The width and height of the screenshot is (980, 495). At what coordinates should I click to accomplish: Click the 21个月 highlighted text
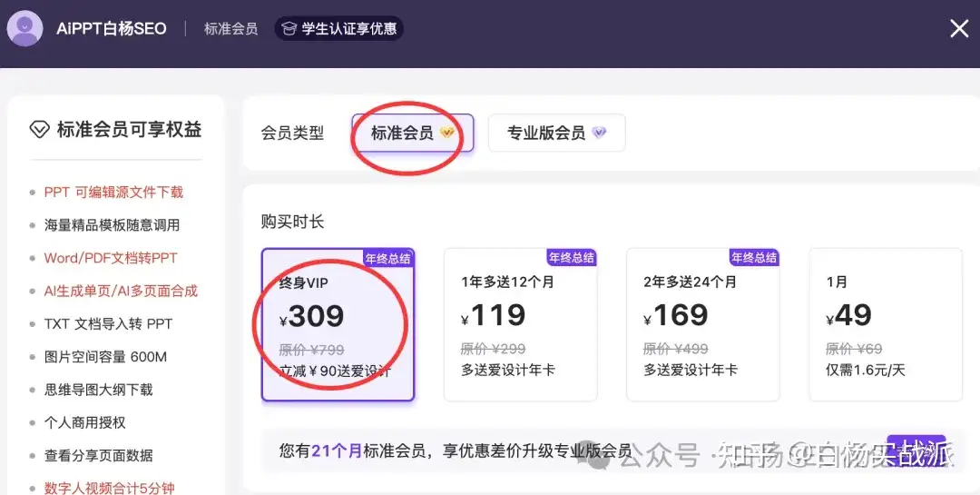337,450
